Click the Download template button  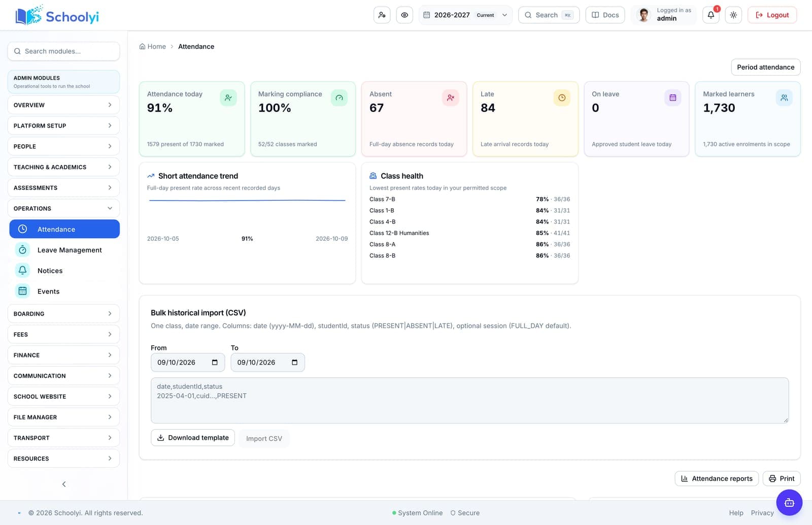tap(193, 438)
